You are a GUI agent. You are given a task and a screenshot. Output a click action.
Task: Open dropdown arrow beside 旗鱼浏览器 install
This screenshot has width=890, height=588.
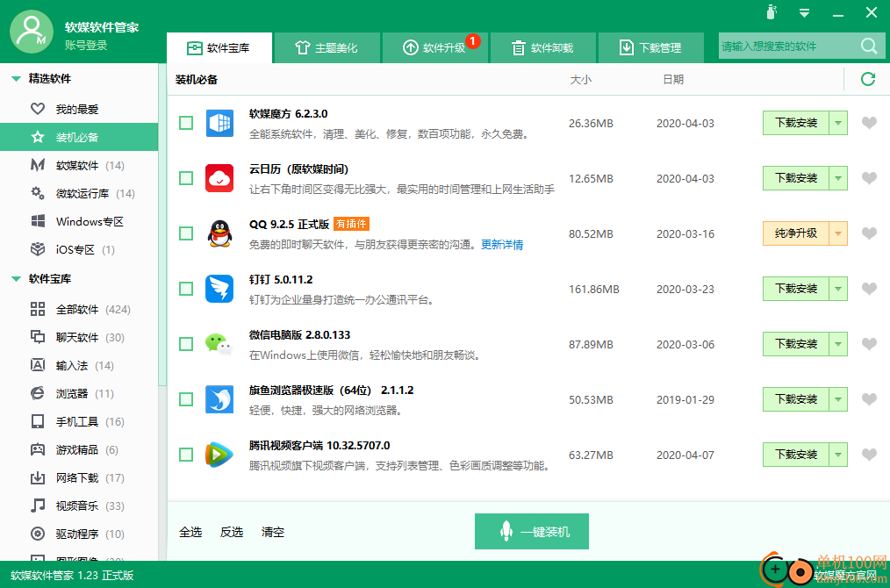[x=838, y=399]
